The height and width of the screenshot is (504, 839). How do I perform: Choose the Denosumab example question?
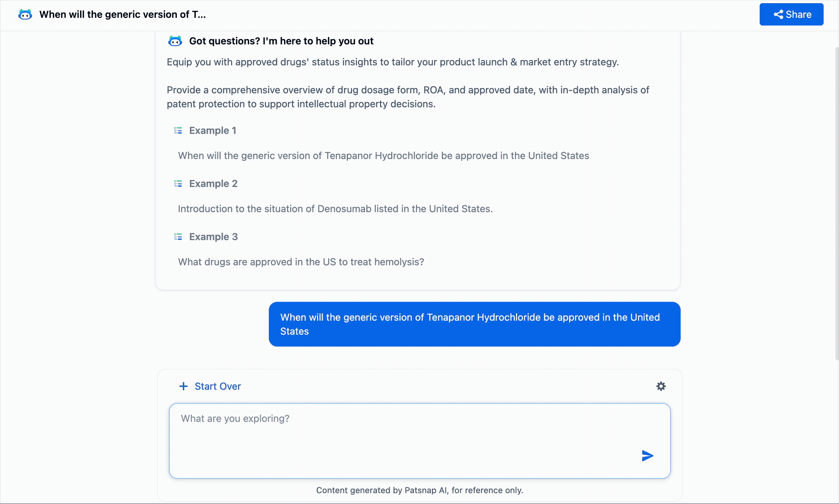[x=335, y=209]
